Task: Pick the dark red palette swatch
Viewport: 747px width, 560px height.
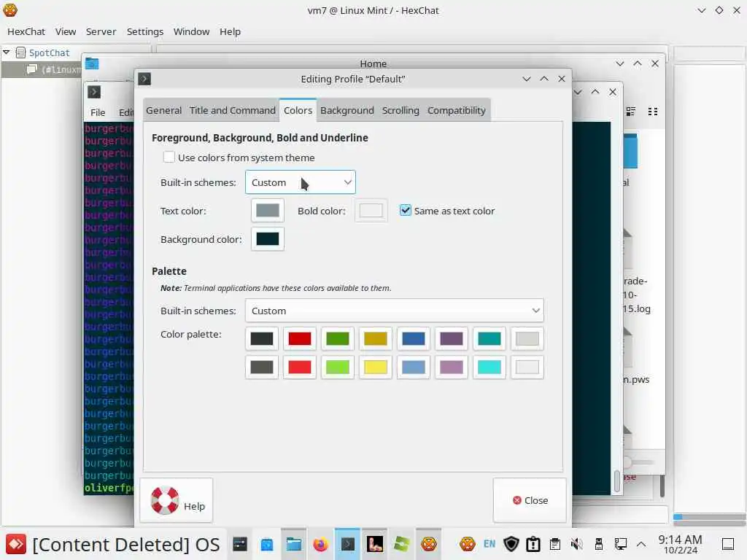Action: coord(300,338)
